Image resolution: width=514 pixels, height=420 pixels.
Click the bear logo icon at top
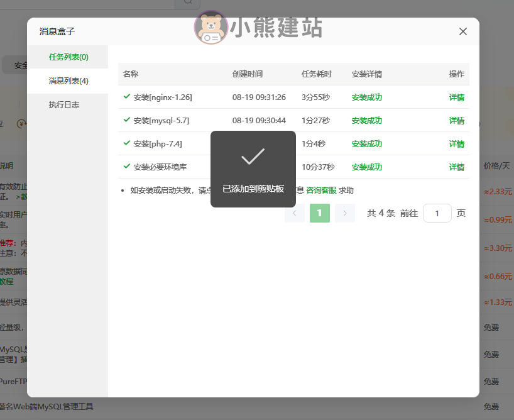pyautogui.click(x=211, y=28)
